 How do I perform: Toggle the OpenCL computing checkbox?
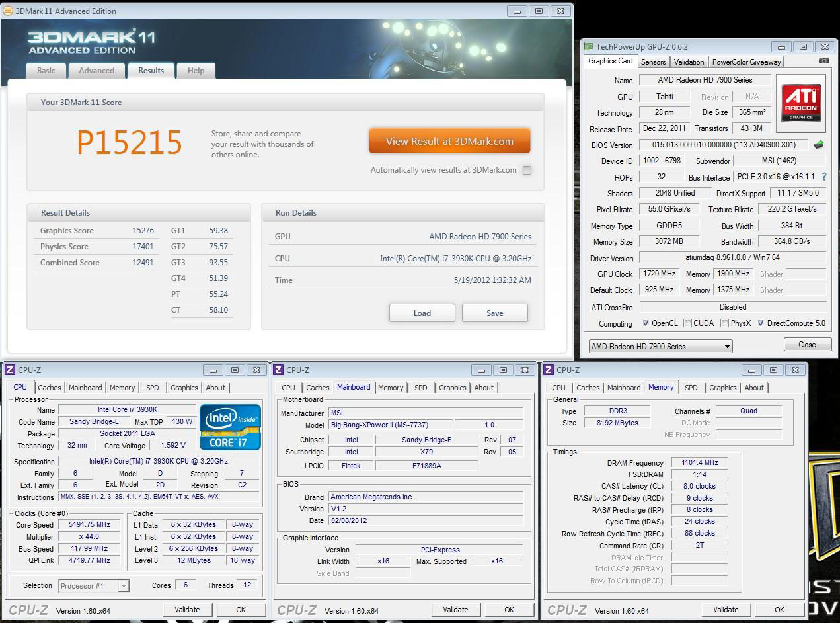(646, 323)
